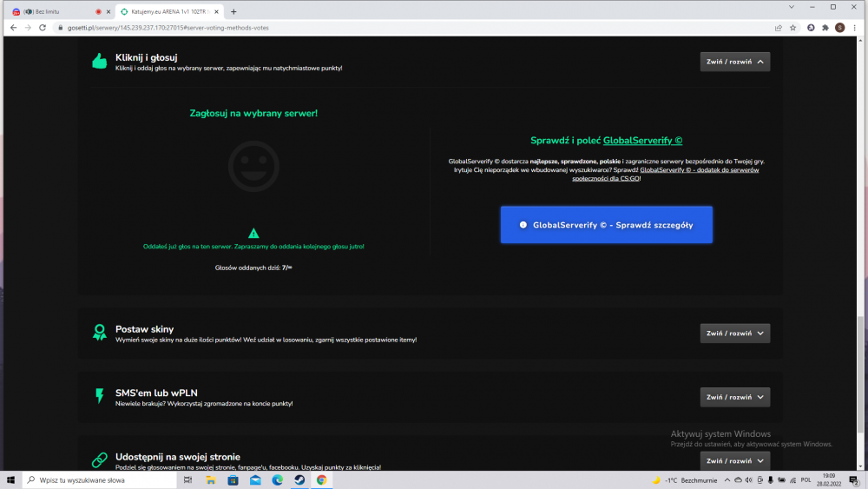Click the weather widget -1°C Bezchmurnie
Screen dimensions: 868x489
pyautogui.click(x=685, y=480)
